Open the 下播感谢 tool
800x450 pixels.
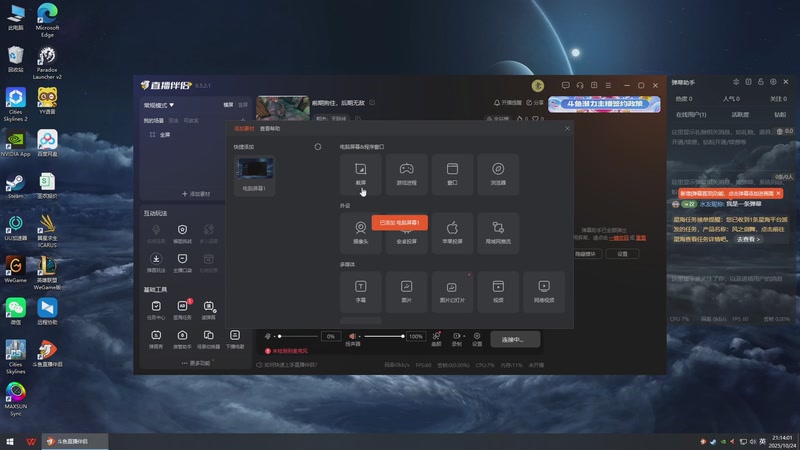point(235,339)
